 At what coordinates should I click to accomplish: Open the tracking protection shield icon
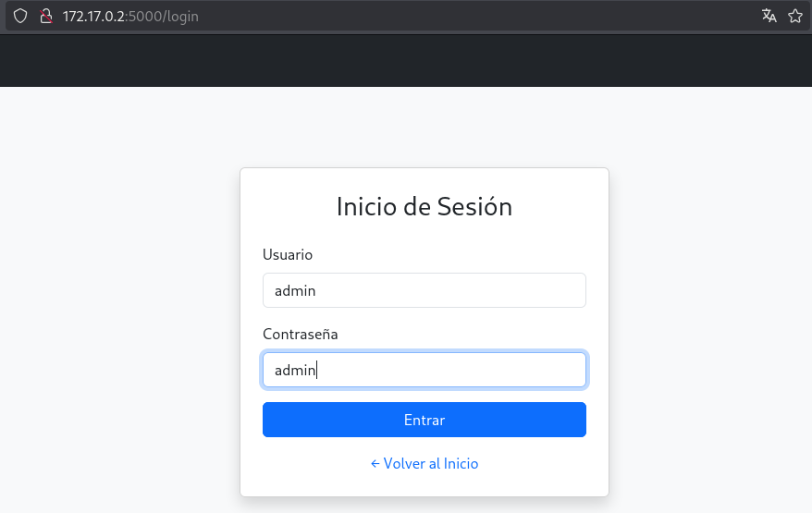pos(20,16)
